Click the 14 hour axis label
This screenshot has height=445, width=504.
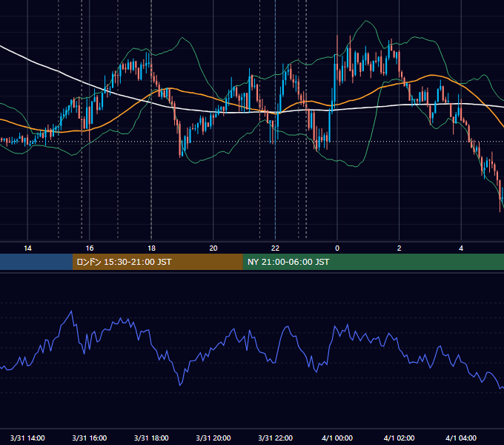pos(27,248)
